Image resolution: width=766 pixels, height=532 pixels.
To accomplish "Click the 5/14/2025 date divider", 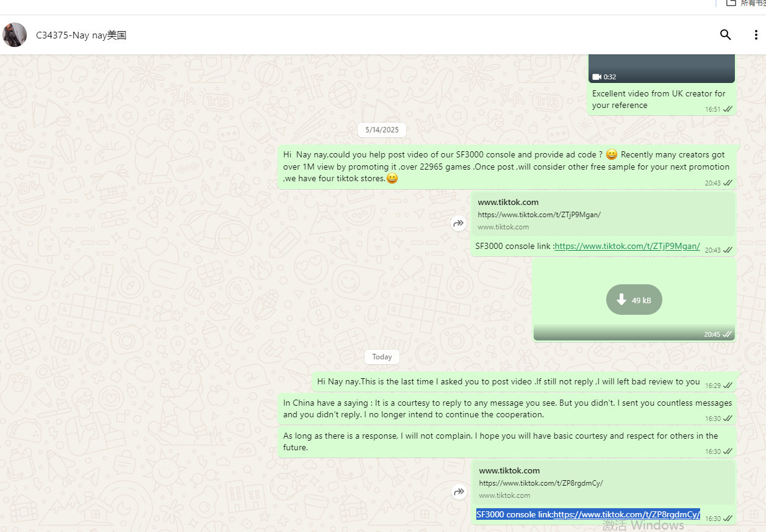I will click(x=382, y=130).
